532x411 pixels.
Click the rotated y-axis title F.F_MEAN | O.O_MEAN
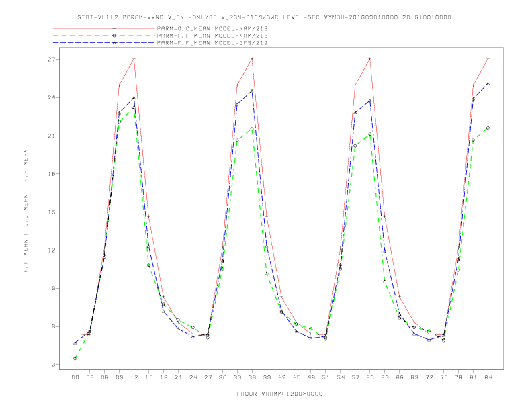click(26, 211)
